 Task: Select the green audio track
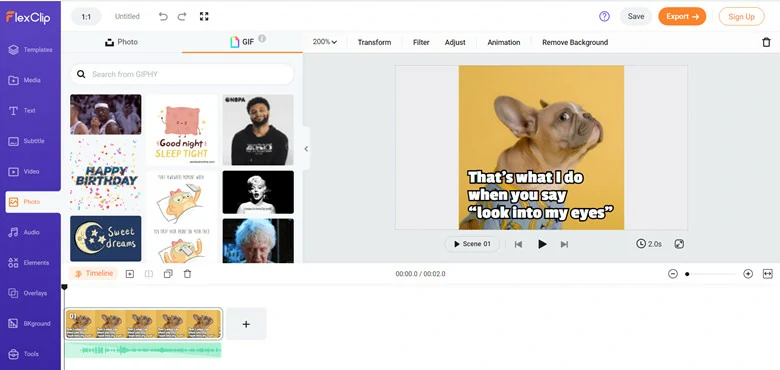tap(143, 350)
